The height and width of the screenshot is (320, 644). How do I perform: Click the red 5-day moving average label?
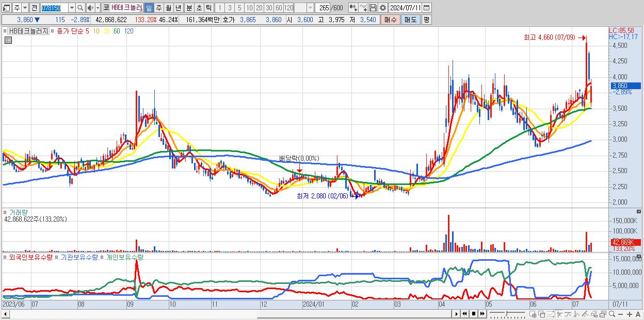[x=88, y=31]
